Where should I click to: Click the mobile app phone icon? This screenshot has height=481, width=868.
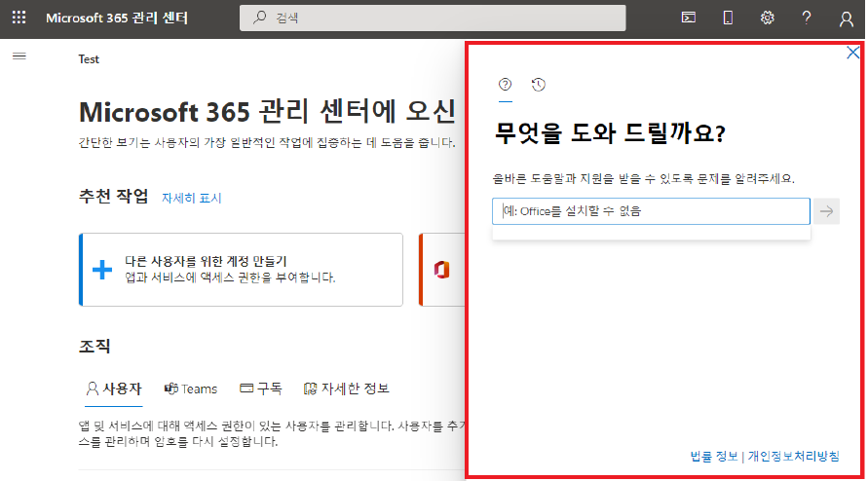(x=728, y=18)
